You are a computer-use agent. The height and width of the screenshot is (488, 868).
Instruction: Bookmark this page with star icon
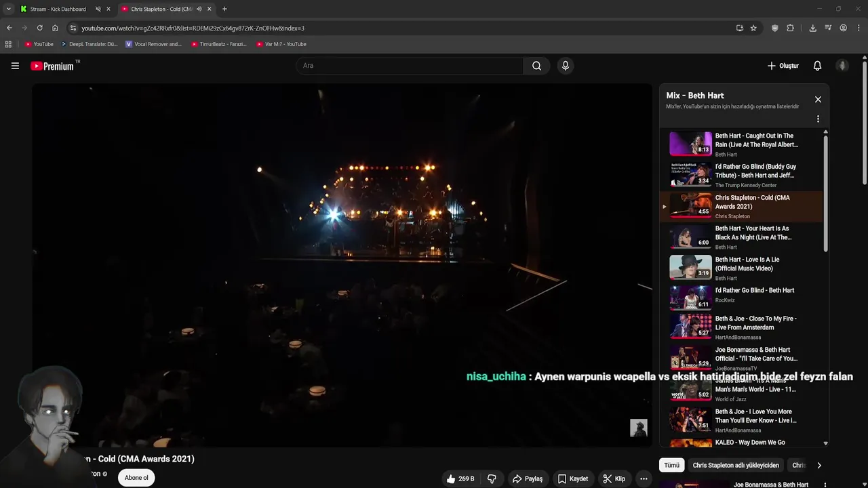point(753,28)
